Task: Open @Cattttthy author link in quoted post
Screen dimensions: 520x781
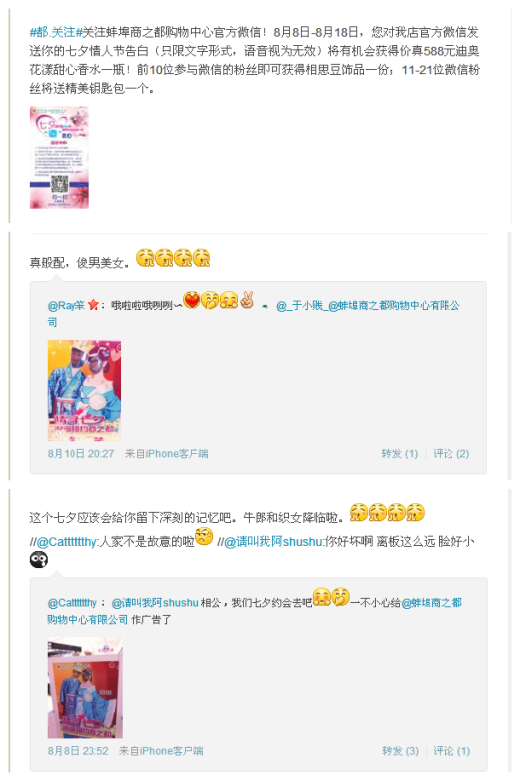Action: coord(72,603)
